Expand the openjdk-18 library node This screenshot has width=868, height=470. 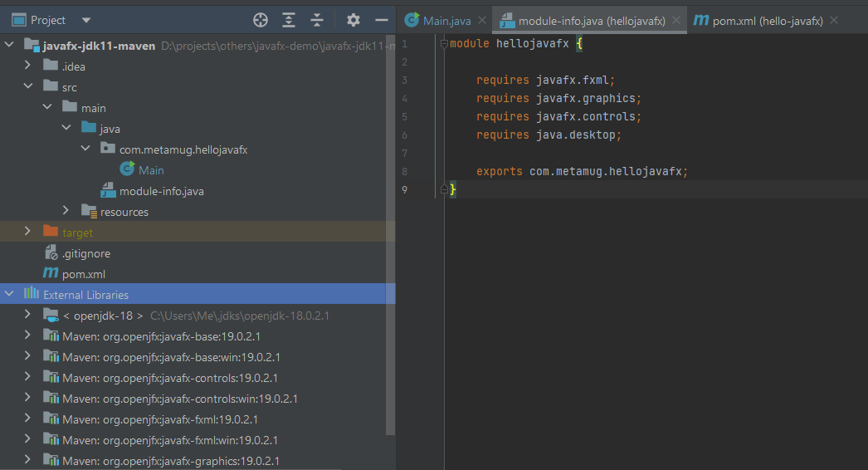27,314
